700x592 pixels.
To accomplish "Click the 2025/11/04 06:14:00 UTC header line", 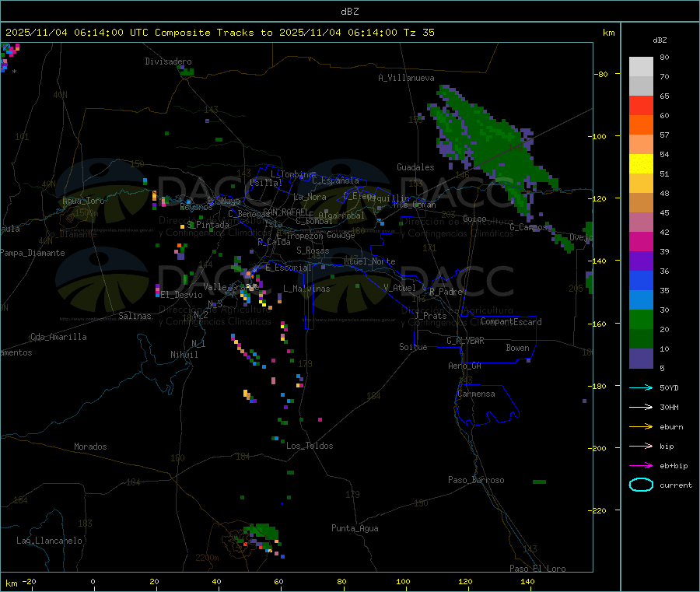I will pos(220,33).
